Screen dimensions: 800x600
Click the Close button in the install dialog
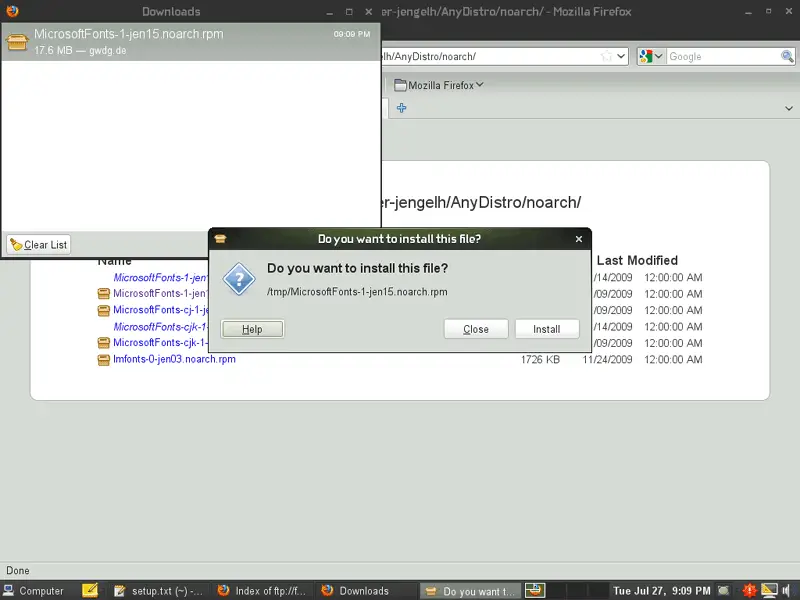476,329
